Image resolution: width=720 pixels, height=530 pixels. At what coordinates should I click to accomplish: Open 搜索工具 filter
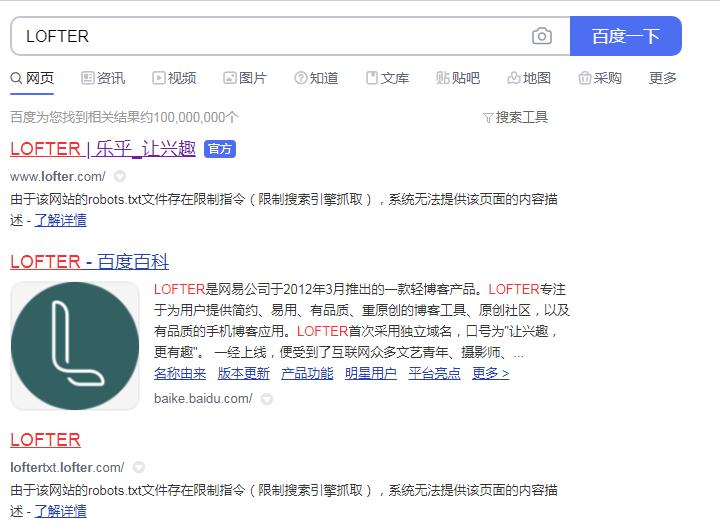(516, 118)
